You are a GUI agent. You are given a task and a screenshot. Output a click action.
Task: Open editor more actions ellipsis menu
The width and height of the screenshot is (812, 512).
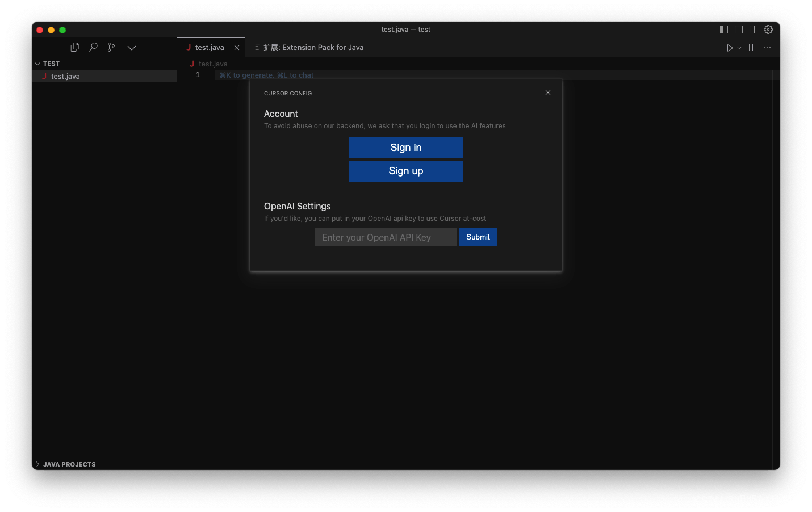(x=767, y=48)
